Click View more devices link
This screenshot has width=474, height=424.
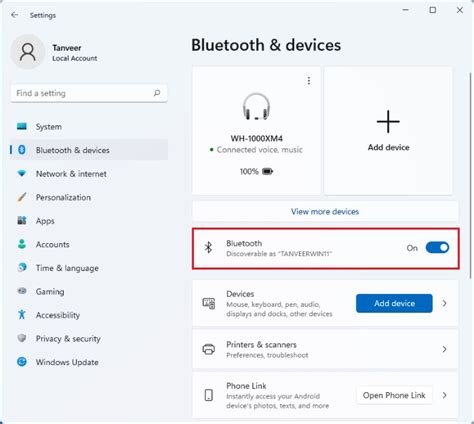[x=325, y=211]
